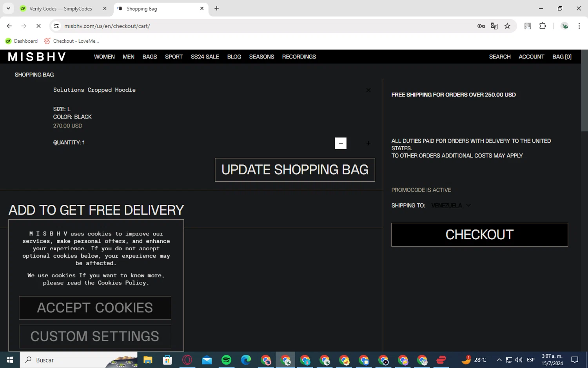588x368 pixels.
Task: Open a new browser tab
Action: click(216, 9)
